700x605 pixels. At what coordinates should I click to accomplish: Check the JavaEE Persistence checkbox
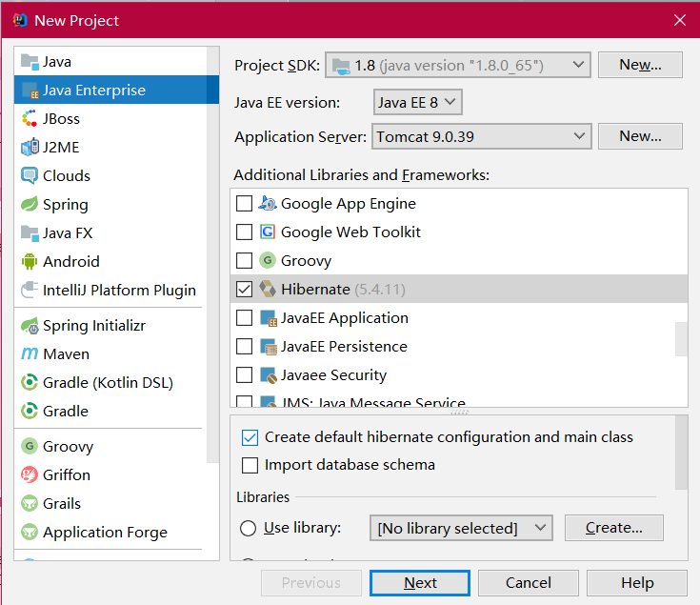[244, 347]
